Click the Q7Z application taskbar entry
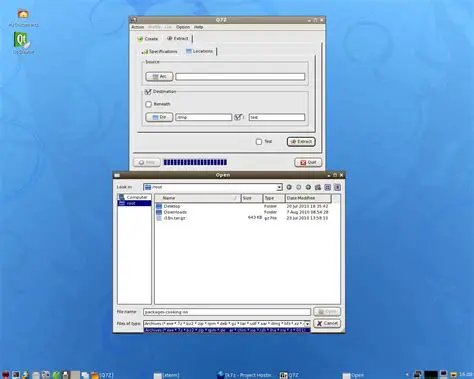This screenshot has height=379, width=474. point(289,375)
